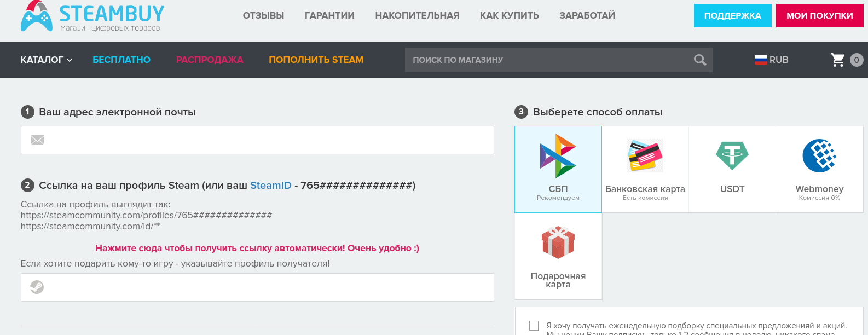The image size is (868, 335).
Task: Click into the ПОИСК ПО МАГАЗИНУ search box
Action: click(x=558, y=60)
